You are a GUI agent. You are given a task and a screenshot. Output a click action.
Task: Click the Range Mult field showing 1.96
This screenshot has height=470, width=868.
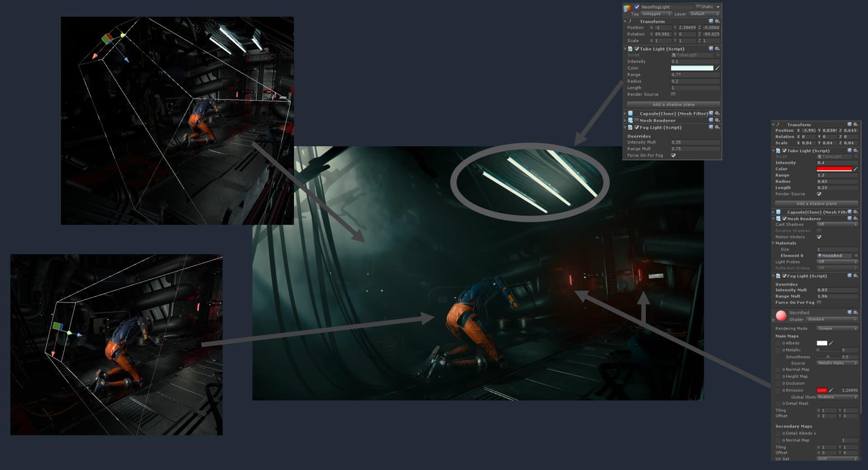(837, 296)
